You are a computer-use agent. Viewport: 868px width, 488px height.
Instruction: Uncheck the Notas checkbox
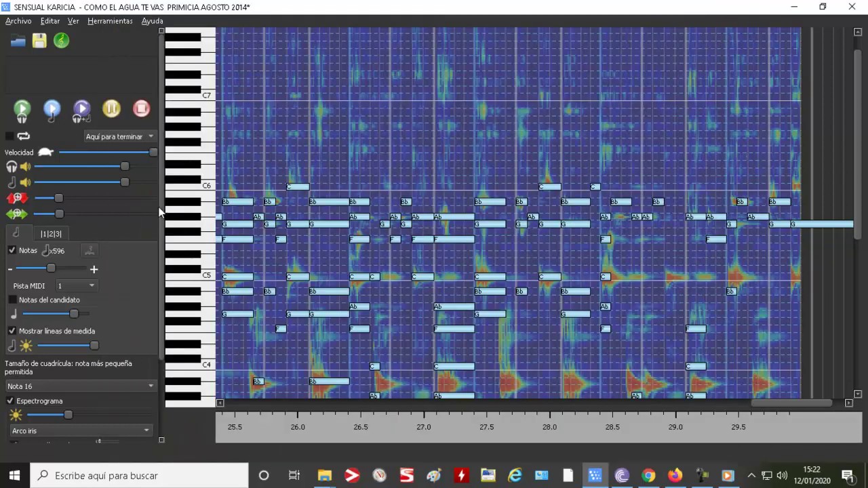tap(12, 250)
